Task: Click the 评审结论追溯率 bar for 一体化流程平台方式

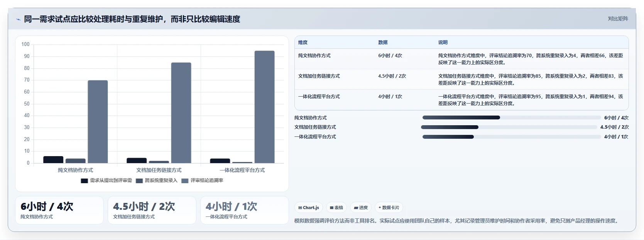Action: click(x=264, y=107)
